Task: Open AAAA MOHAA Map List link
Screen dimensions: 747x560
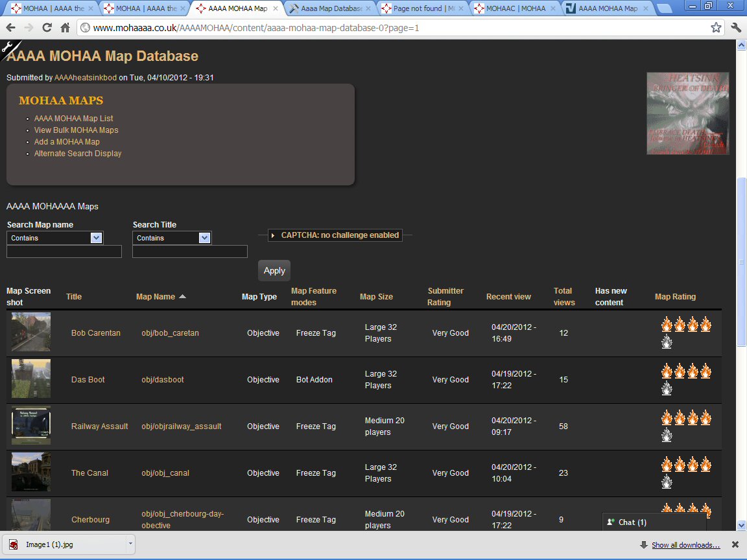Action: pyautogui.click(x=73, y=118)
